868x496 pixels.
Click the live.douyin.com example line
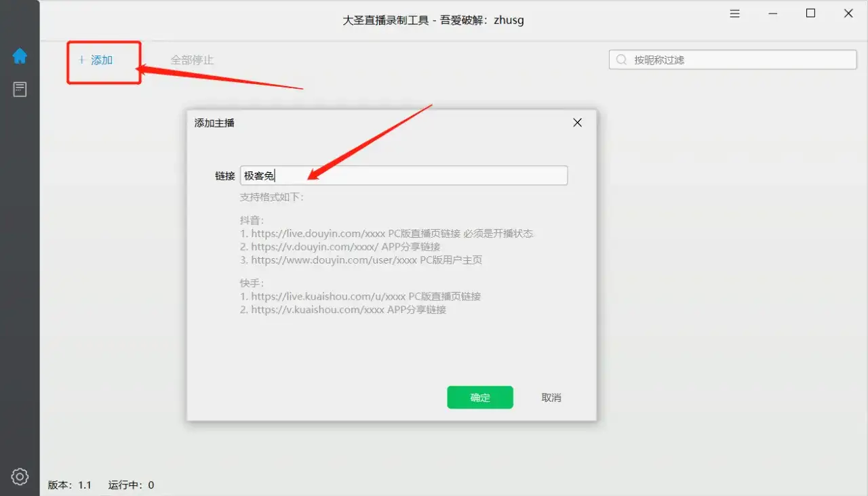[x=387, y=233]
